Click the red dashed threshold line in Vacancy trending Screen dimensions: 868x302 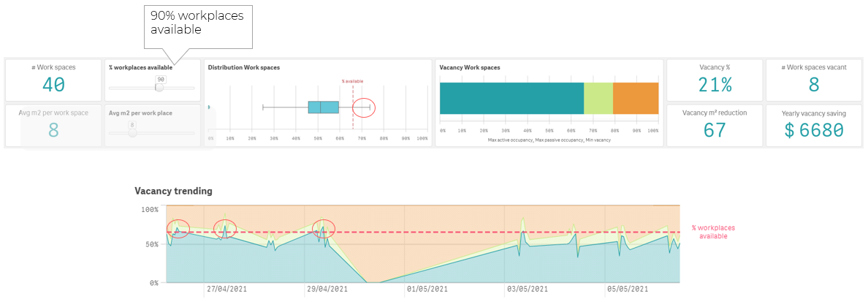point(423,232)
